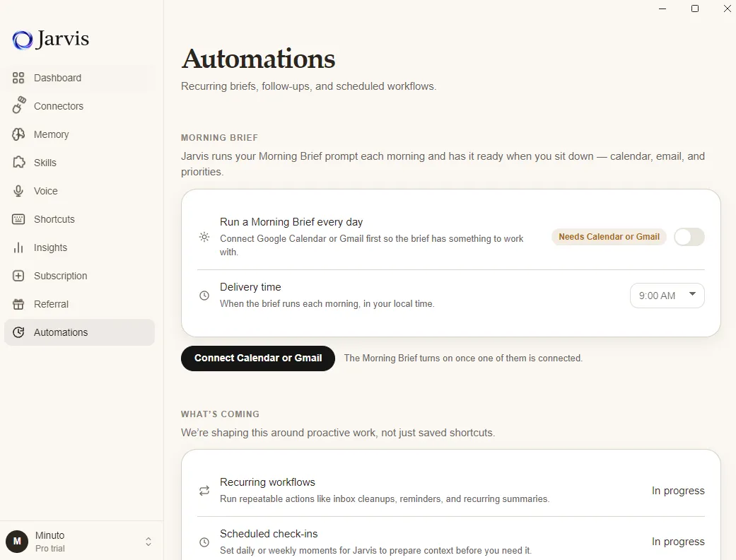Click the Dashboard grid icon
Image resolution: width=736 pixels, height=560 pixels.
pyautogui.click(x=18, y=78)
